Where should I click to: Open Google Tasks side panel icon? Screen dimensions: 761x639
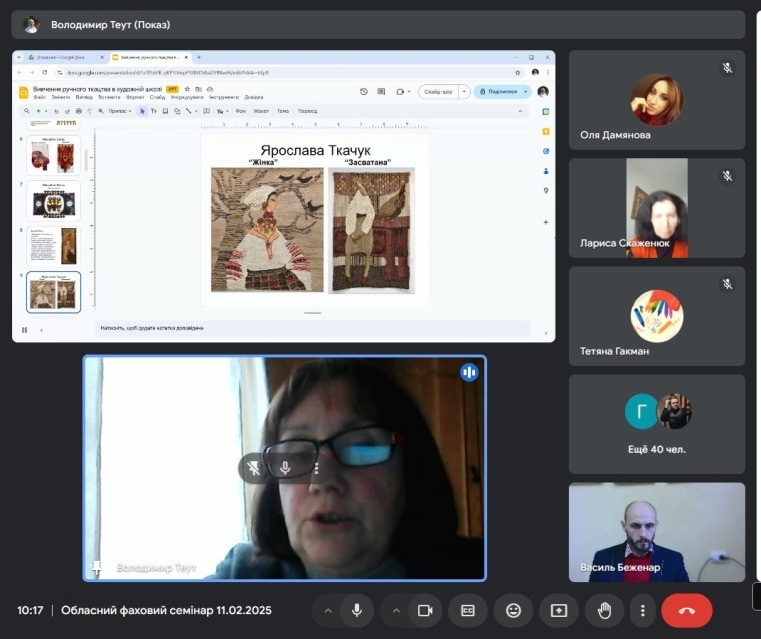tap(546, 151)
